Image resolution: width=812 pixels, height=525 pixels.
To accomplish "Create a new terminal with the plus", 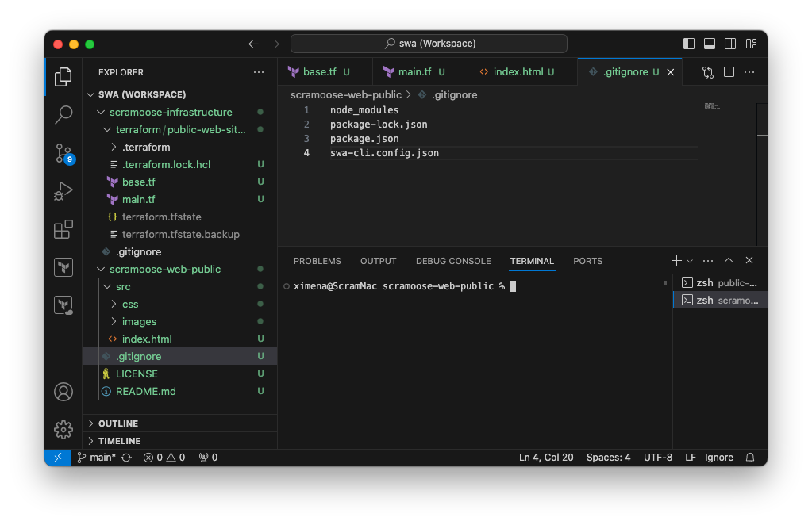I will click(x=675, y=261).
